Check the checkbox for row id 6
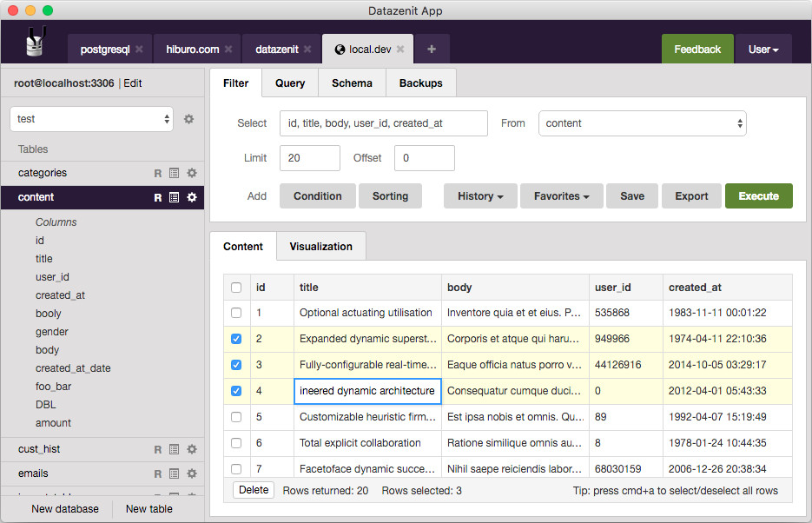Screen dimensions: 812x523 236,443
